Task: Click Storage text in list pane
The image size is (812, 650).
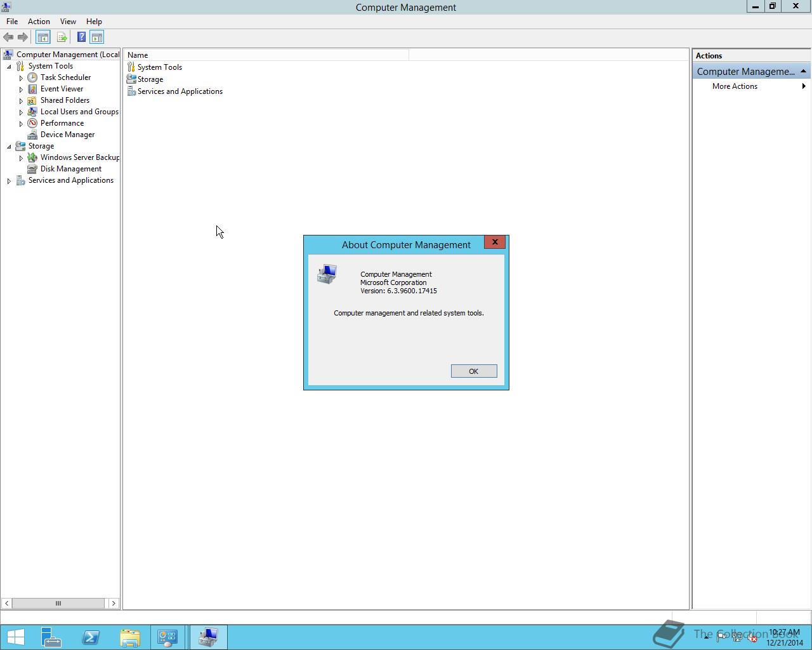Action: tap(150, 79)
